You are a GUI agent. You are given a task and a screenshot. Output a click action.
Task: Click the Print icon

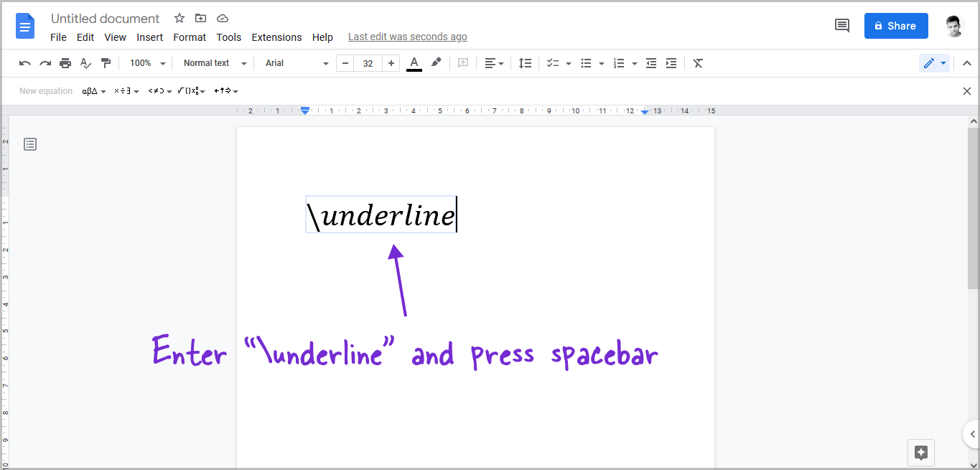click(65, 63)
